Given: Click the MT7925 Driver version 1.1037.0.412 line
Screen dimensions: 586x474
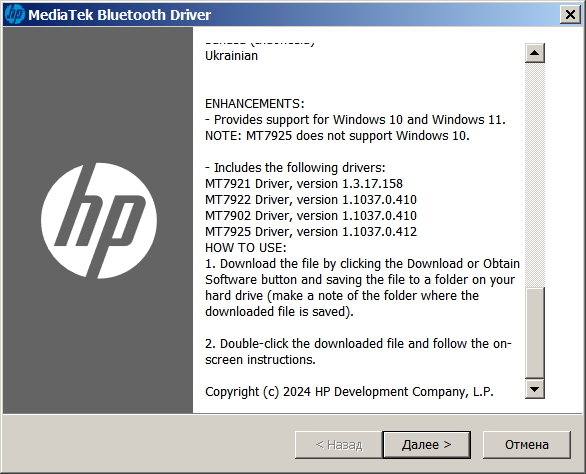Looking at the screenshot, I should (311, 232).
